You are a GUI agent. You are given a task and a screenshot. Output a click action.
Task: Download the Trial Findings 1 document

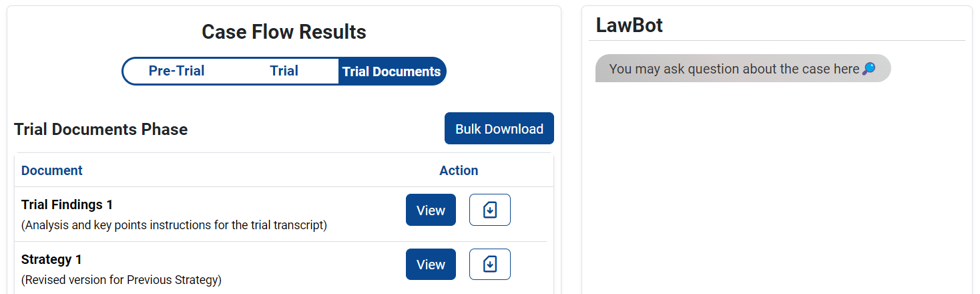coord(490,210)
